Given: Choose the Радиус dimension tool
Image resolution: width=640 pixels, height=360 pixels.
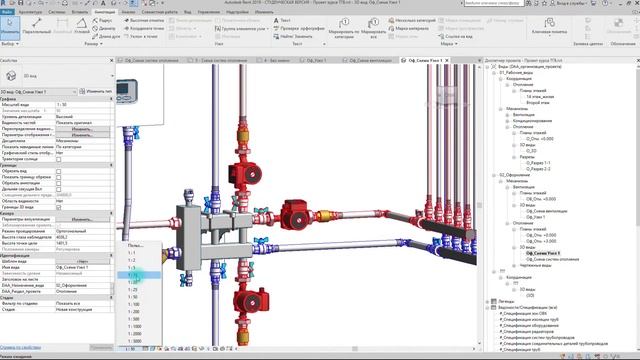Looking at the screenshot, I should click(x=102, y=20).
